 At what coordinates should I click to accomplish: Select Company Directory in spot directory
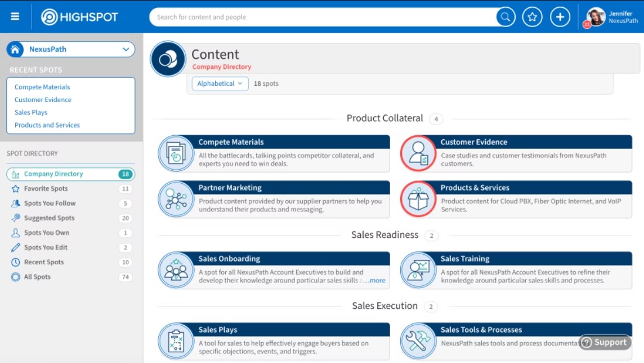[x=70, y=174]
